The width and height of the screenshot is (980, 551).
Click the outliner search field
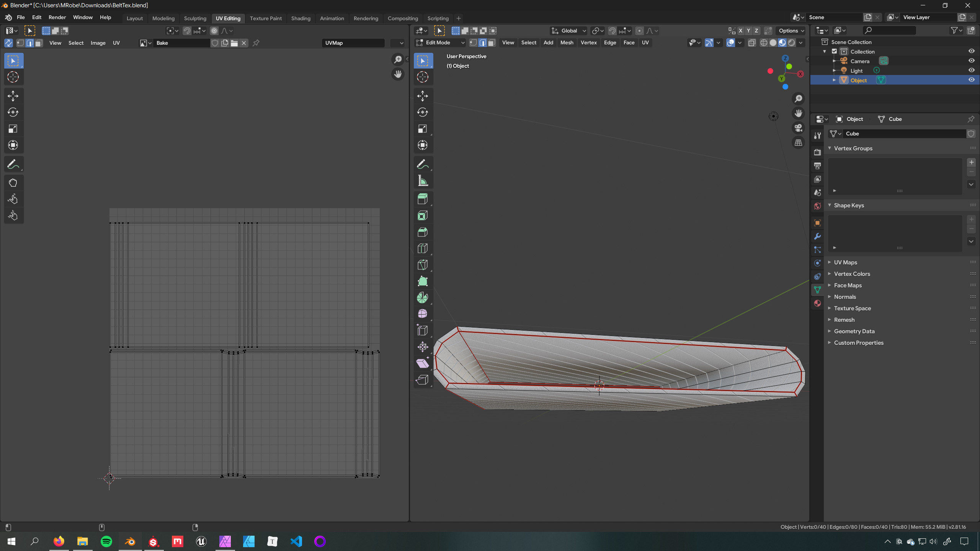point(890,30)
